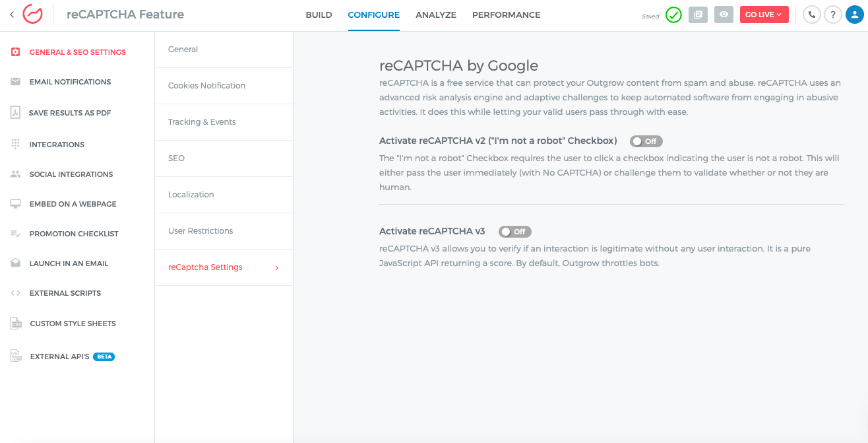Select SEO submenu item
Screen dimensions: 868x443
click(224, 158)
